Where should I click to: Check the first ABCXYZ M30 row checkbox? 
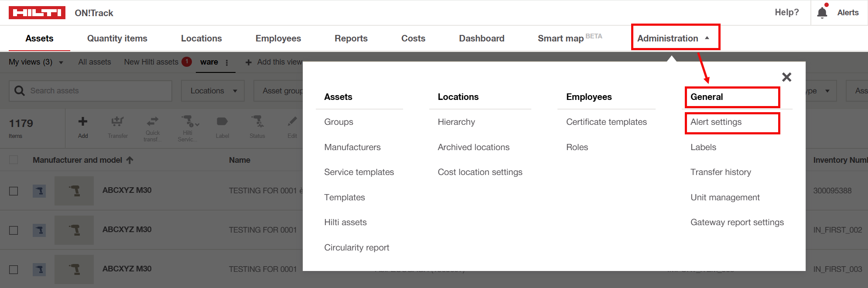[x=14, y=191]
